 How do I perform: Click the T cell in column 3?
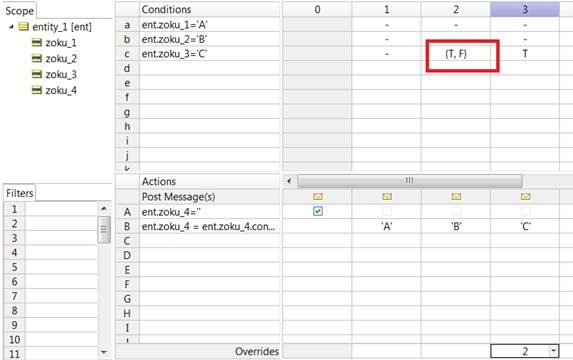[x=525, y=54]
